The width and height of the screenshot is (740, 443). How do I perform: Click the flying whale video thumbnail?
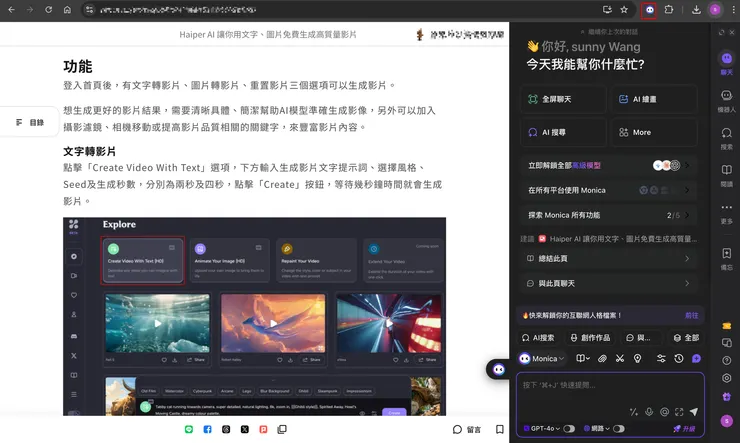(273, 323)
